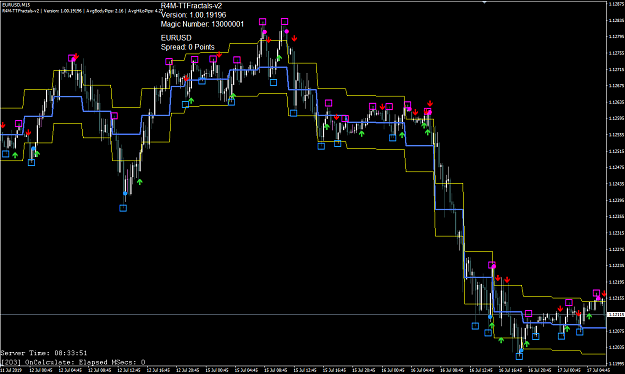Click the EURUSD,M15 chart title at top-left

pos(16,4)
